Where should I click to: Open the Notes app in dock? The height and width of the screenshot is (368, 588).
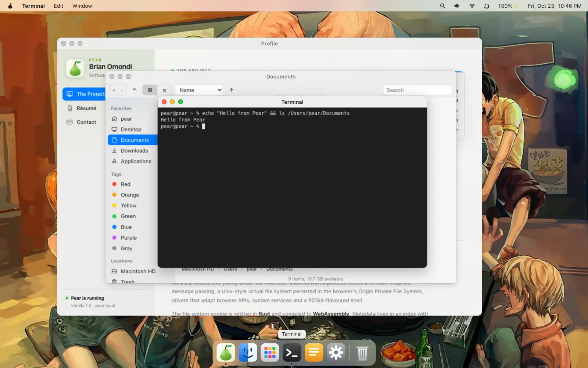coord(314,353)
